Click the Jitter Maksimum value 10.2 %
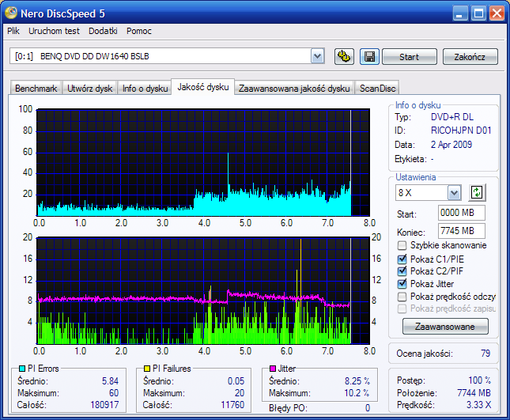 [357, 393]
